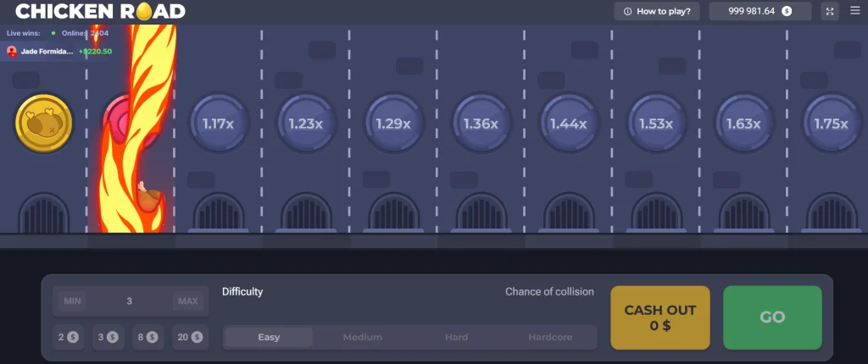Screen dimensions: 868x364
Task: Select the 1.75x multiplier manhole
Action: pos(831,123)
